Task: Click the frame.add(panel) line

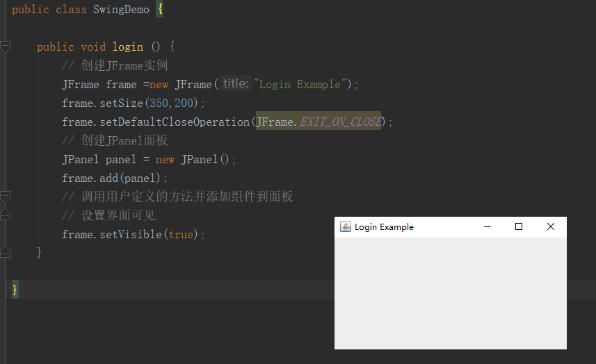Action: (x=115, y=178)
